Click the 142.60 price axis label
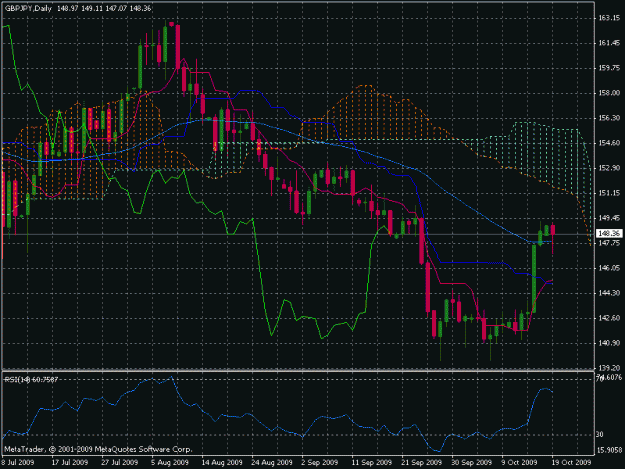The width and height of the screenshot is (625, 469). (x=609, y=318)
